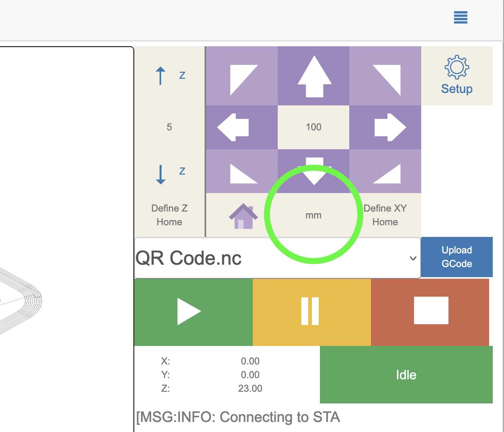Jog Z axis up

coord(170,76)
